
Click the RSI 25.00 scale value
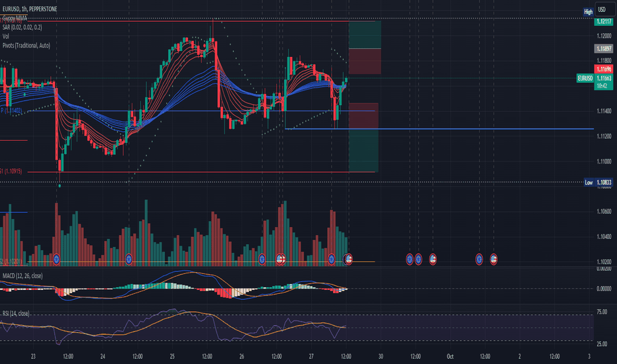coord(602,344)
